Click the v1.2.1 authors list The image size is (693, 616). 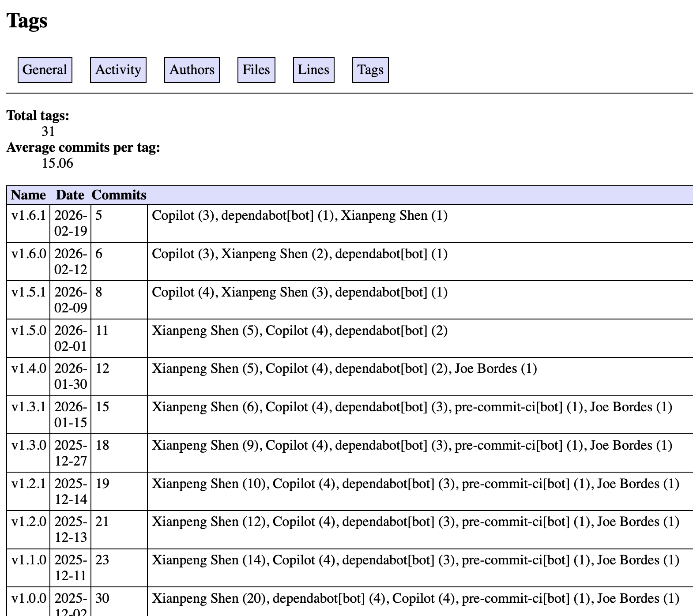(x=415, y=484)
